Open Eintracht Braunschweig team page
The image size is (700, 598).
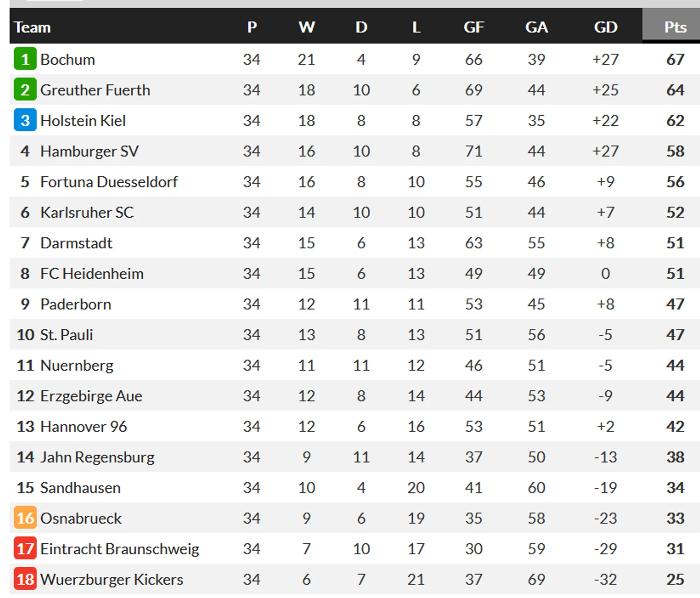[x=119, y=549]
